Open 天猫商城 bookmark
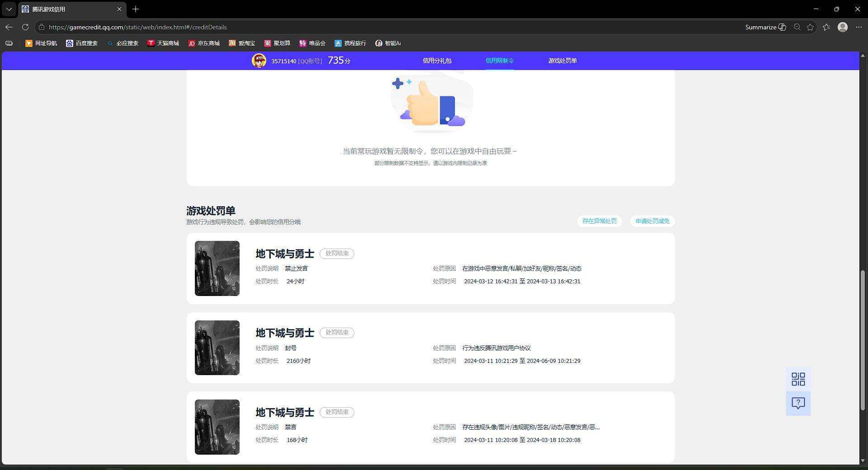The width and height of the screenshot is (868, 470). point(163,43)
